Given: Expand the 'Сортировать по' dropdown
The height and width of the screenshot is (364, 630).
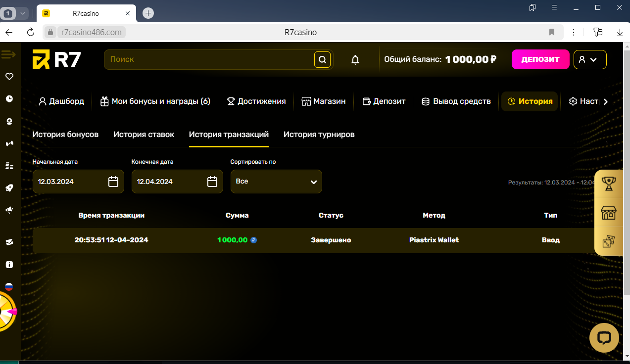Looking at the screenshot, I should [276, 182].
